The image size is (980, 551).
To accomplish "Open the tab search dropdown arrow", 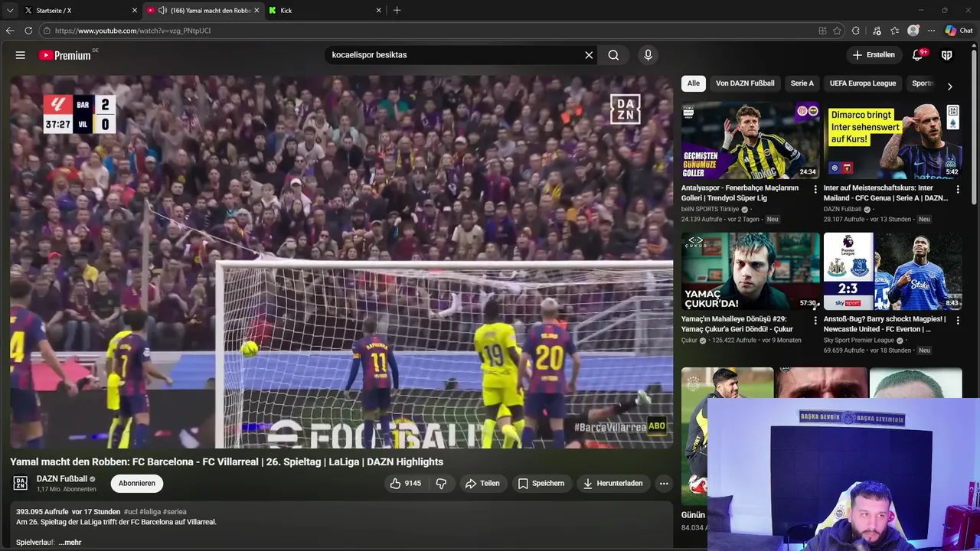I will [x=9, y=11].
